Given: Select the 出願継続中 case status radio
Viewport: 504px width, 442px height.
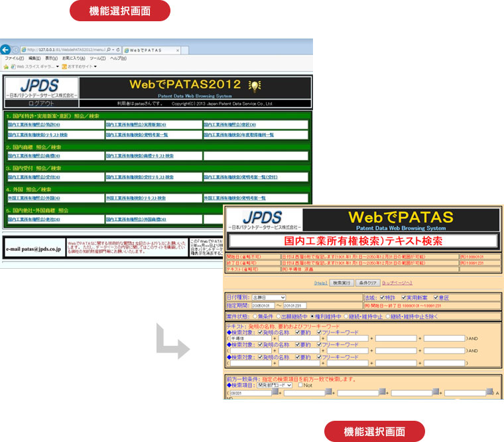Looking at the screenshot, I should (x=279, y=317).
